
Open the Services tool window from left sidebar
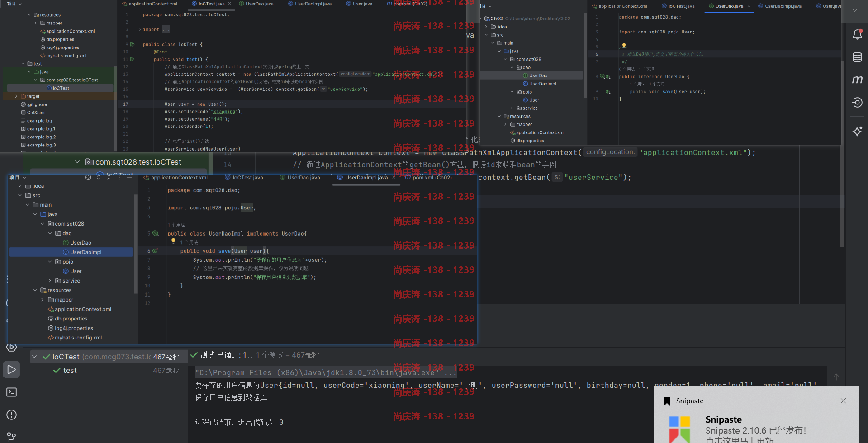12,347
